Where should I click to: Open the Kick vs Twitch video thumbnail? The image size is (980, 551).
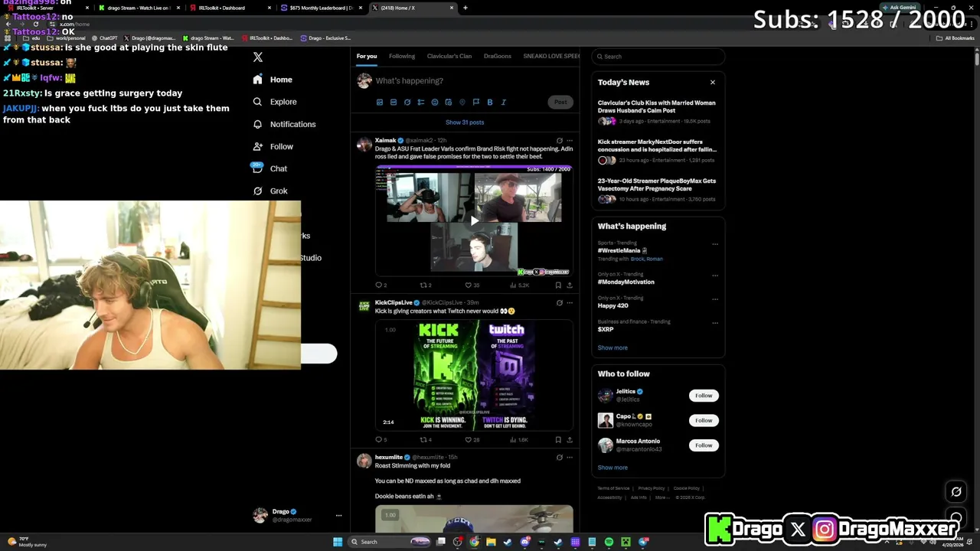pos(474,374)
